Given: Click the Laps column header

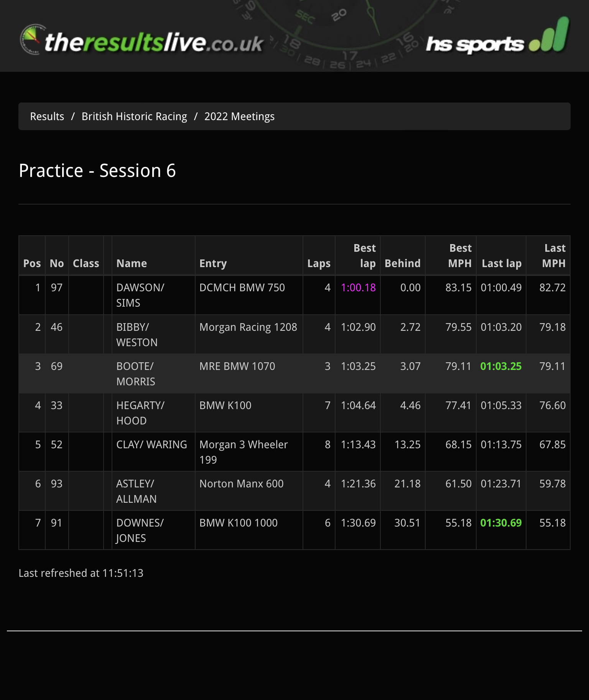Looking at the screenshot, I should click(319, 263).
